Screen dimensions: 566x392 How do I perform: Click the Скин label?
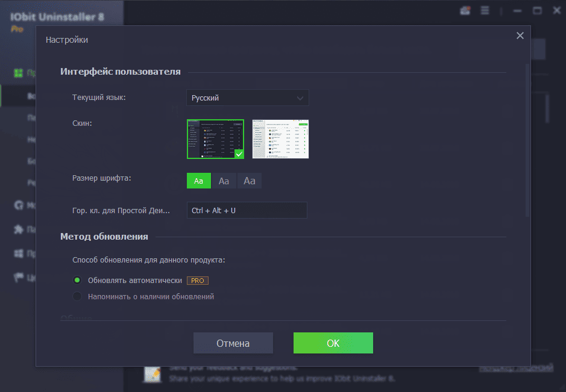(x=82, y=123)
